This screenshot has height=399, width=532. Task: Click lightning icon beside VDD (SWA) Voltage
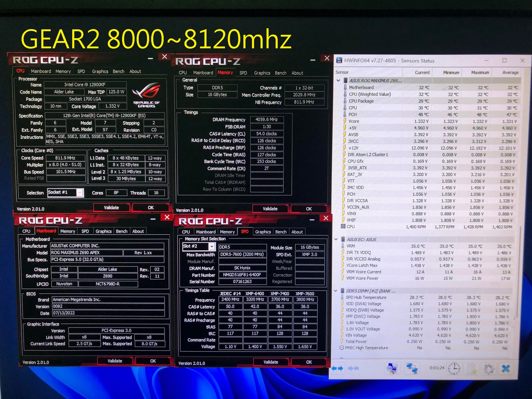343,303
